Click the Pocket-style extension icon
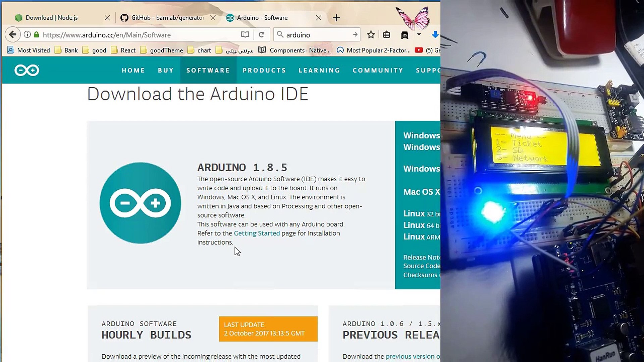 click(x=405, y=35)
